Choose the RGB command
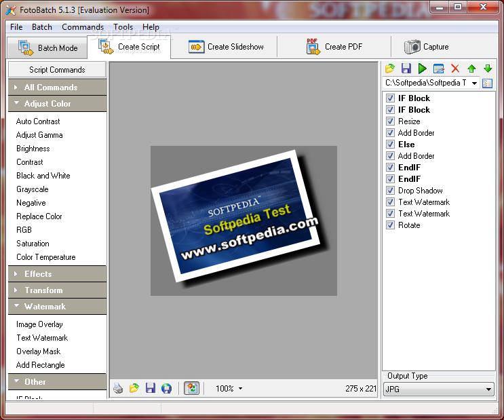 click(24, 230)
